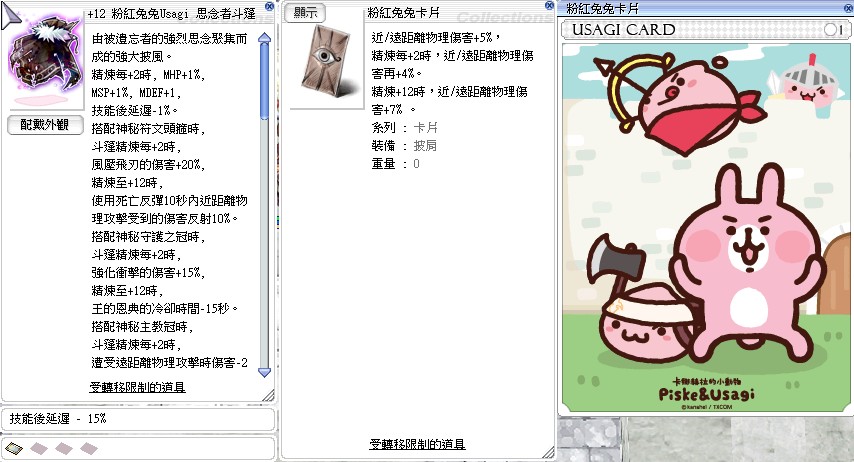Click the scrollbar thumb in cloak description
The image size is (854, 462).
(x=264, y=81)
